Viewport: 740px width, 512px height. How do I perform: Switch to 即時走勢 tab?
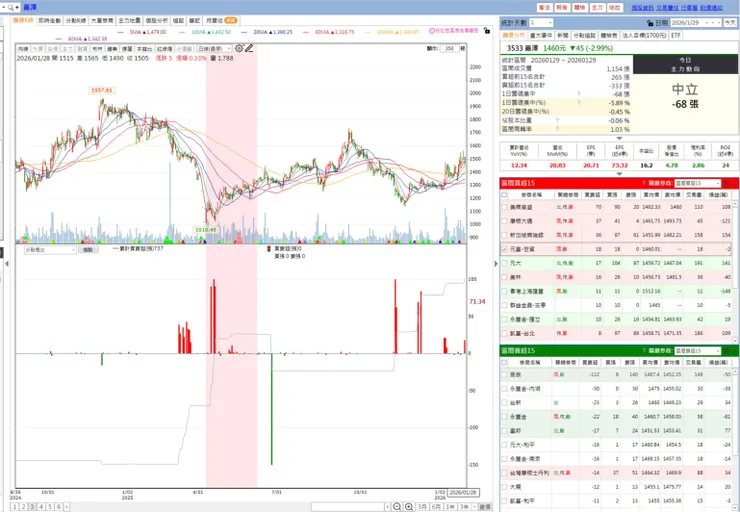pos(50,20)
